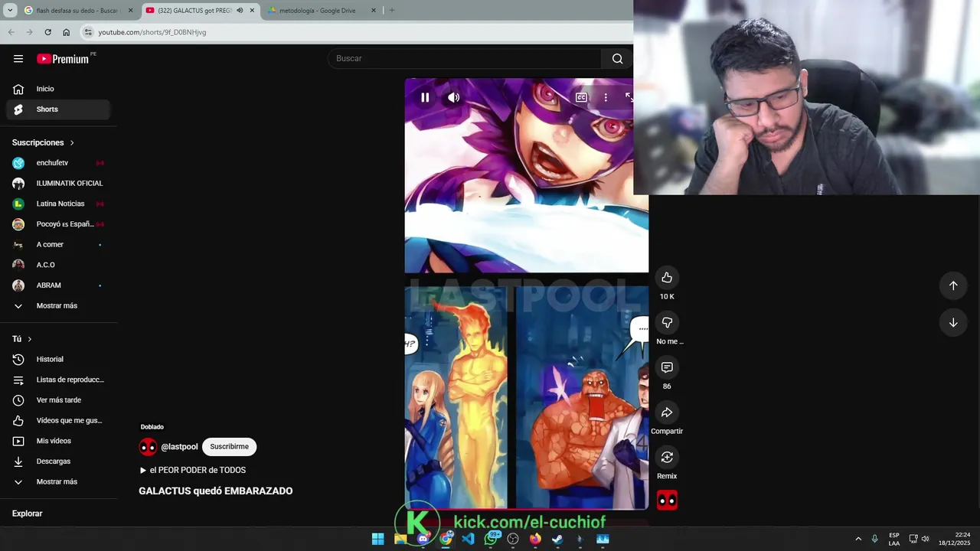Open the sound source thumbnail below Remix
The height and width of the screenshot is (551, 980).
click(x=667, y=500)
